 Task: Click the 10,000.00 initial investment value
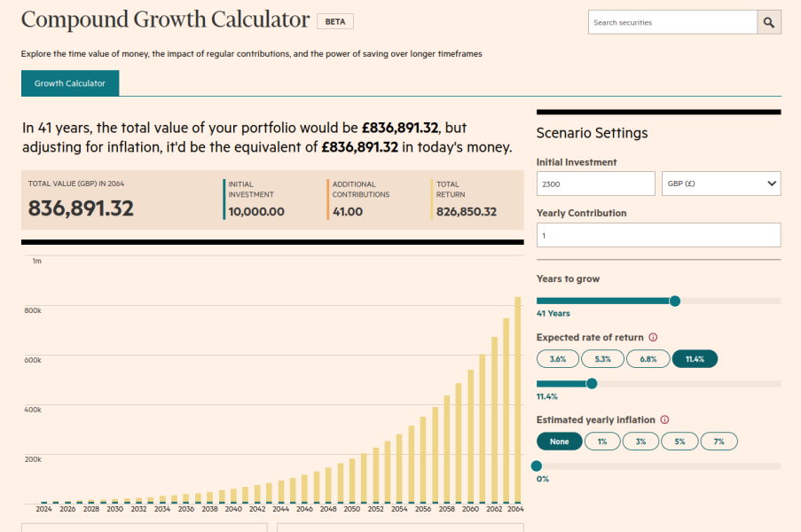tap(256, 211)
